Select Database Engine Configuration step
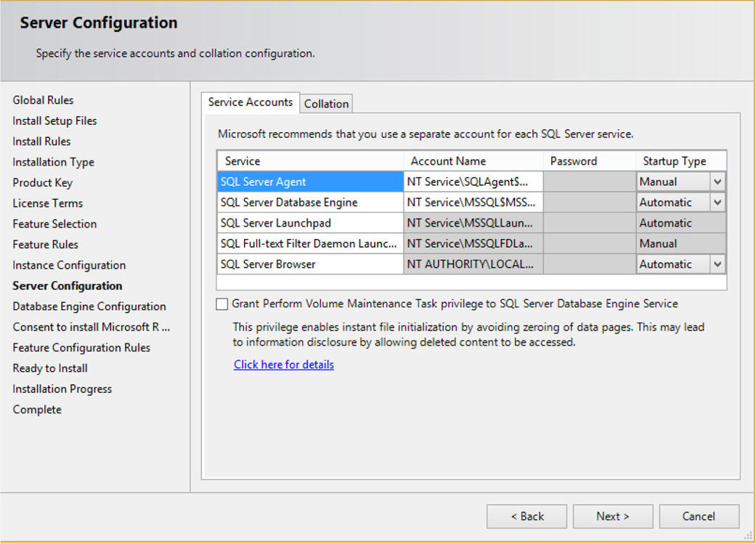 [89, 306]
